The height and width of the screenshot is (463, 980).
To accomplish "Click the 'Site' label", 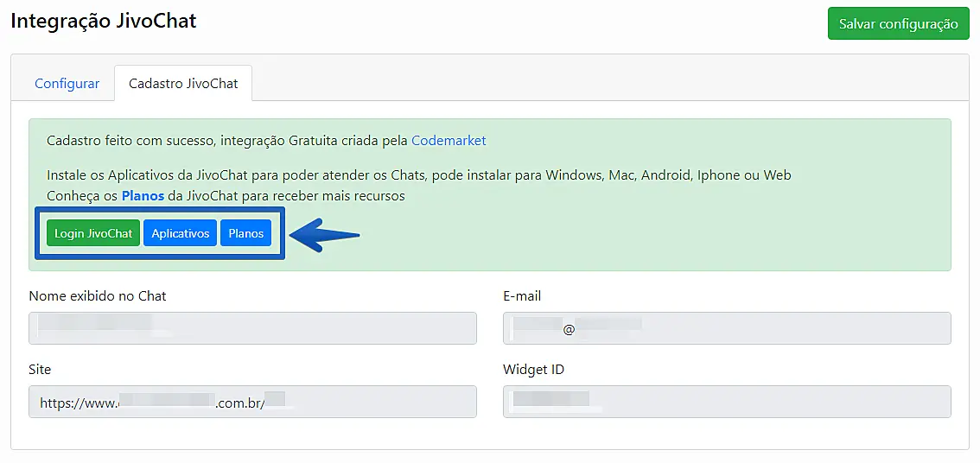I will [x=40, y=369].
